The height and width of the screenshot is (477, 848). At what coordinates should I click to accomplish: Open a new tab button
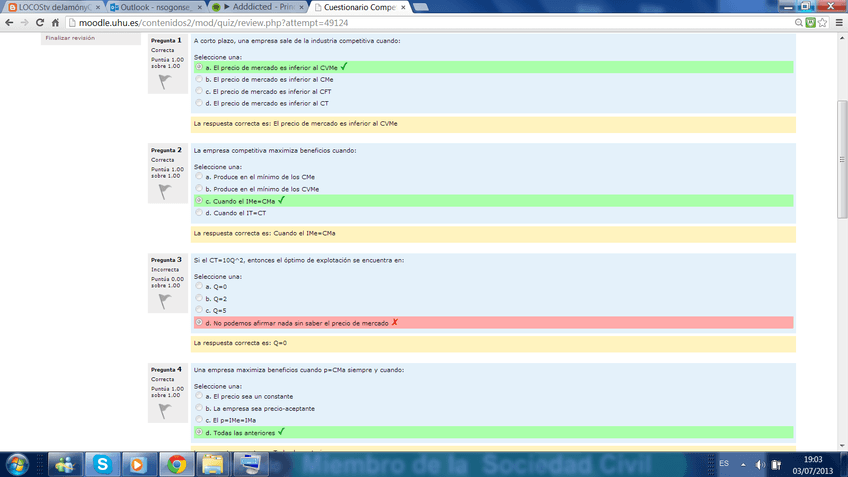[420, 7]
